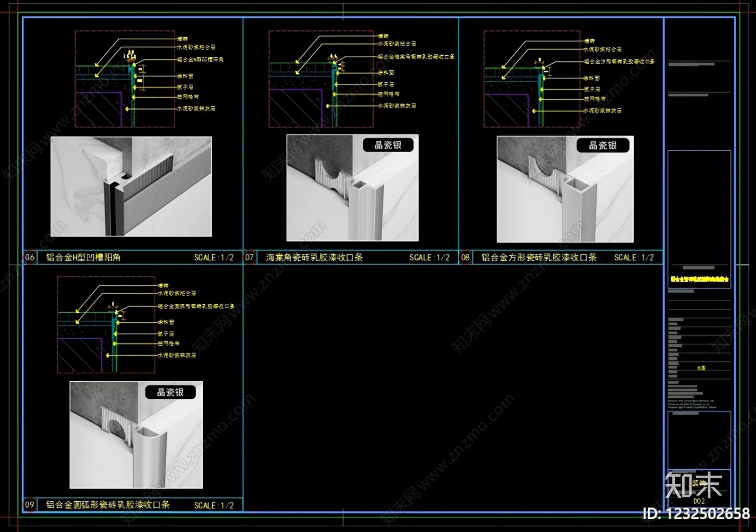Click the '挂网格布' annotation in detail 07

[389, 94]
